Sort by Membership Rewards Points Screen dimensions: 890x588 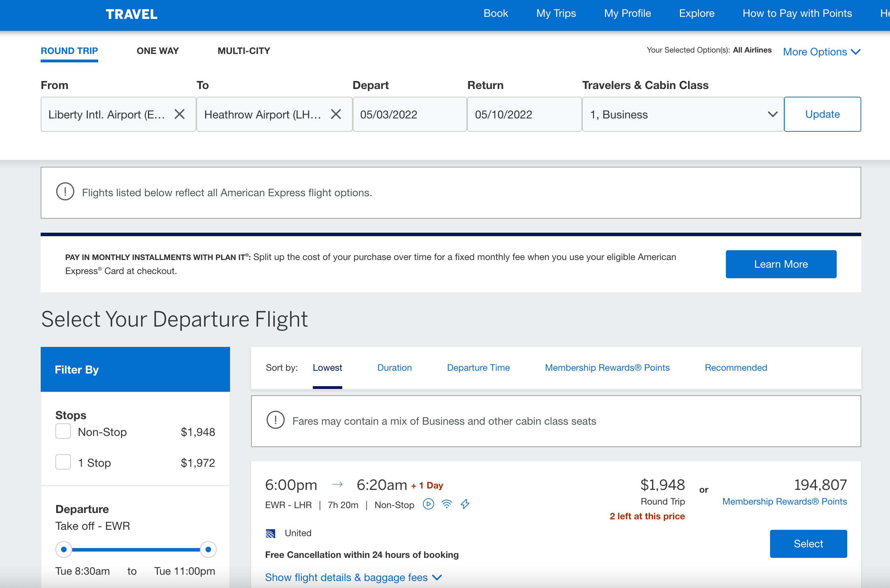point(607,368)
